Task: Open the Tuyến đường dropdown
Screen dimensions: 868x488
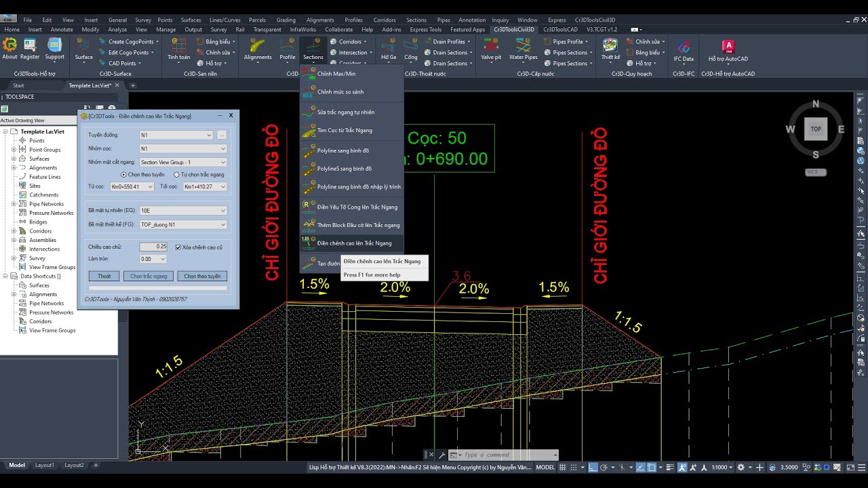Action: click(x=176, y=135)
